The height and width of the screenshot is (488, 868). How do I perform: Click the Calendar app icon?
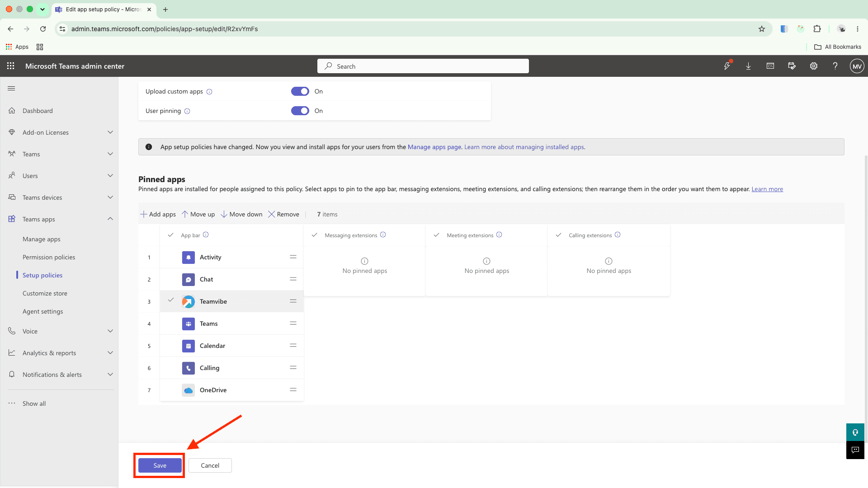coord(189,346)
